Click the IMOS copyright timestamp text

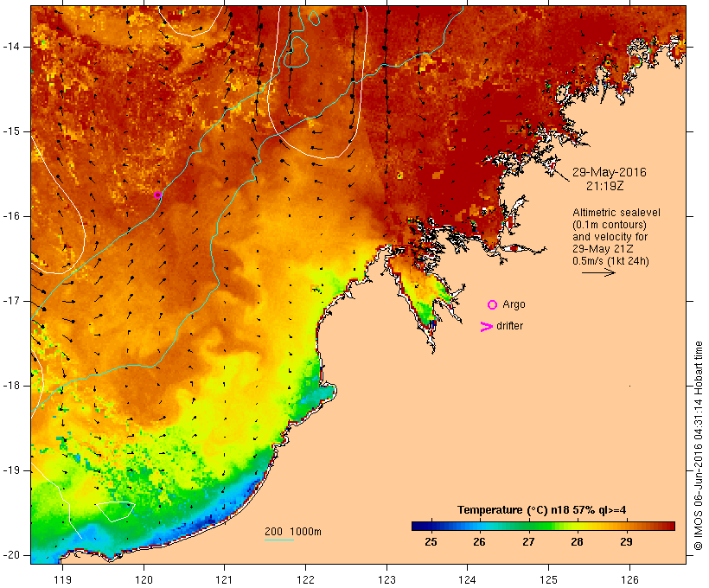tap(699, 445)
